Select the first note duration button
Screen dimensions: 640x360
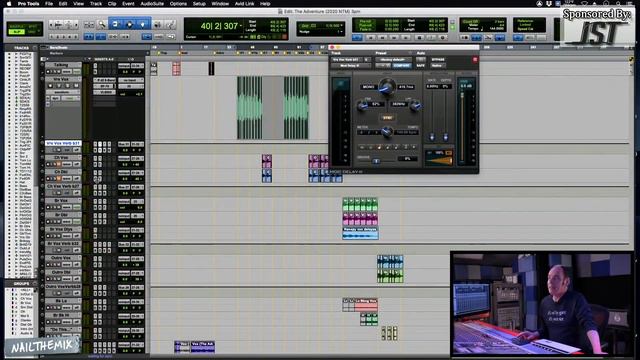tap(362, 147)
